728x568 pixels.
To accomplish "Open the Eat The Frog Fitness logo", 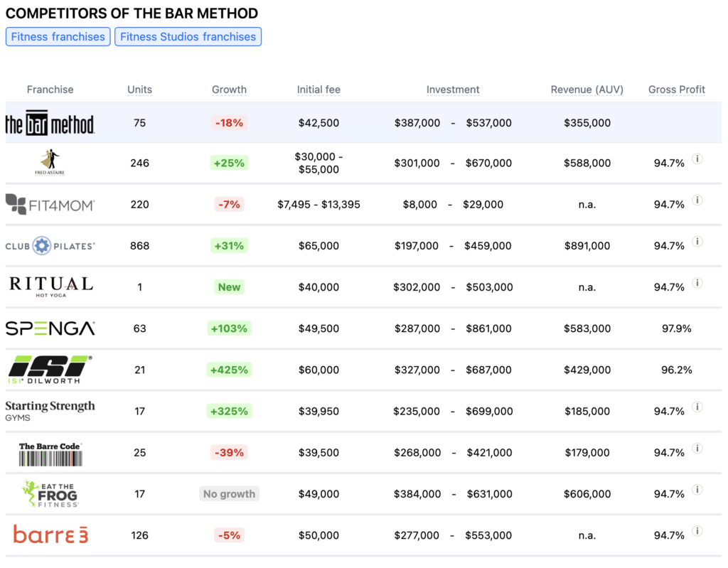I will pyautogui.click(x=50, y=493).
